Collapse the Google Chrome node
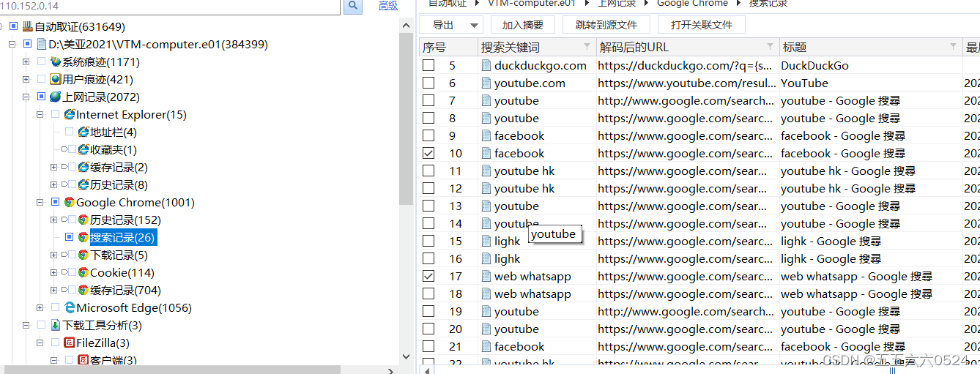980x374 pixels. [40, 203]
